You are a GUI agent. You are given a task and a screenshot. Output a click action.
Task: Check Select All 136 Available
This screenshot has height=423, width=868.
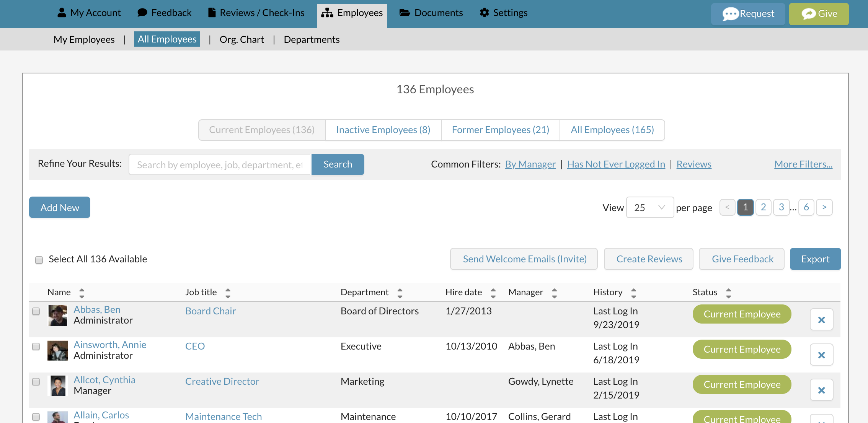point(39,260)
